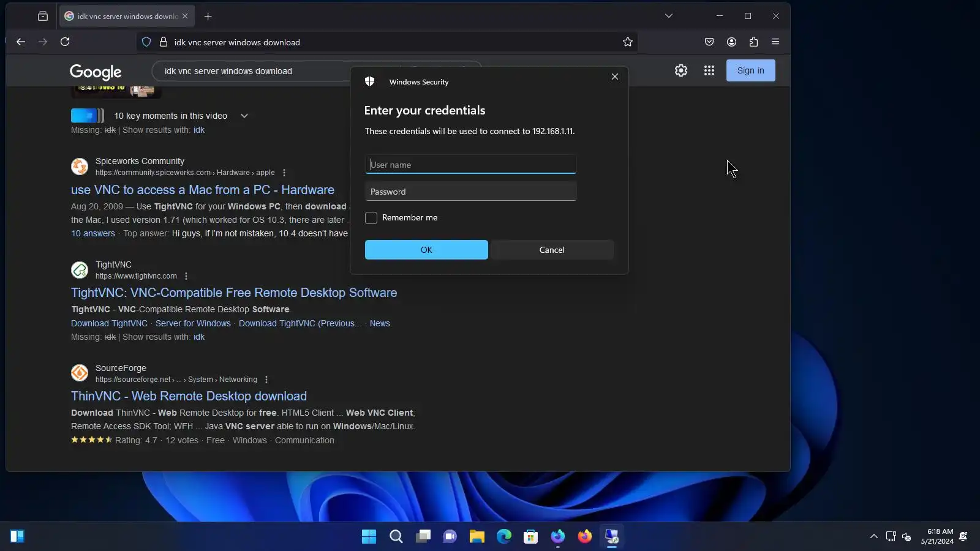
Task: Close the 'idk vnc server windows' tab
Action: pyautogui.click(x=185, y=17)
